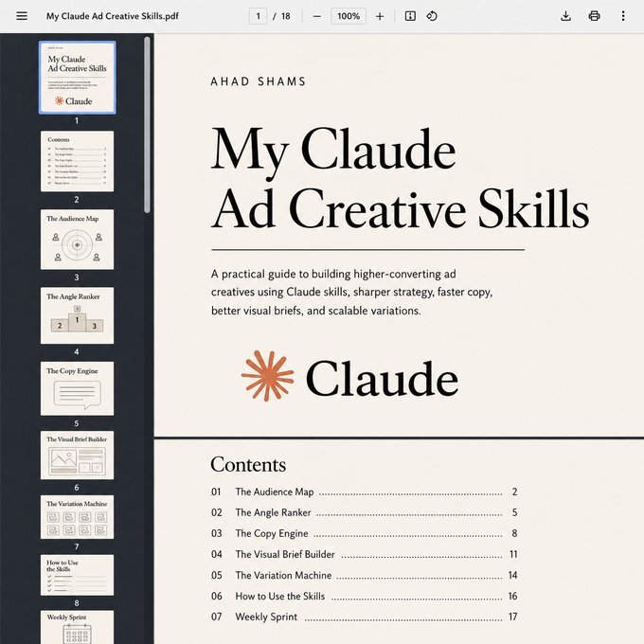This screenshot has height=644, width=644.
Task: Open How to Use the Skills thumbnail
Action: tap(78, 575)
